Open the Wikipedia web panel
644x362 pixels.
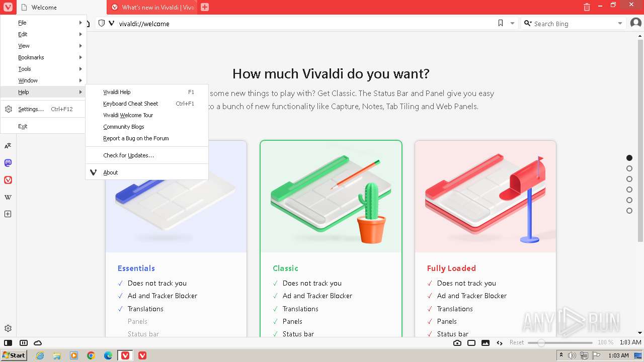8,197
